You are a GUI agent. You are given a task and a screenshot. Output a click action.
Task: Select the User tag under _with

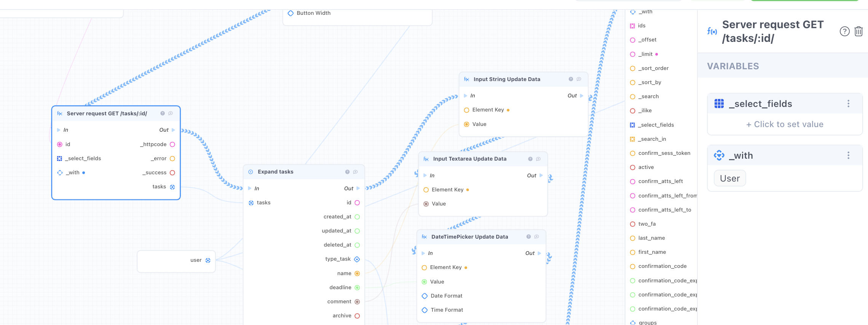pyautogui.click(x=730, y=178)
